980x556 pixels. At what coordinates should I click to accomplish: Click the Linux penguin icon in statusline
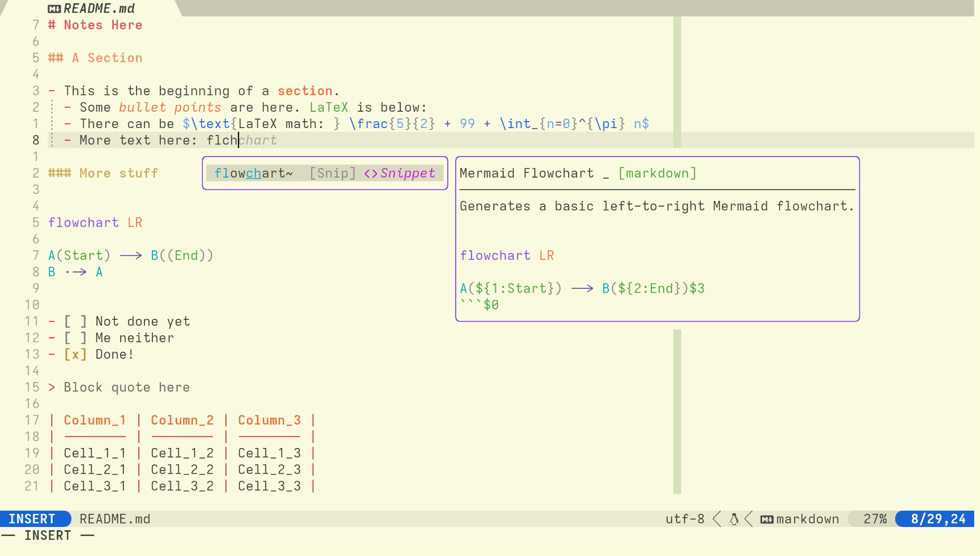pos(734,519)
